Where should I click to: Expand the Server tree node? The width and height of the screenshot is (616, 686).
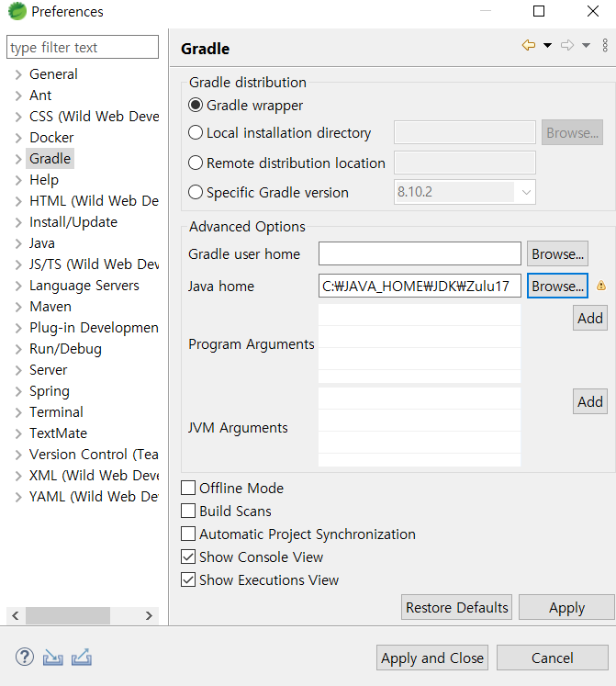18,370
